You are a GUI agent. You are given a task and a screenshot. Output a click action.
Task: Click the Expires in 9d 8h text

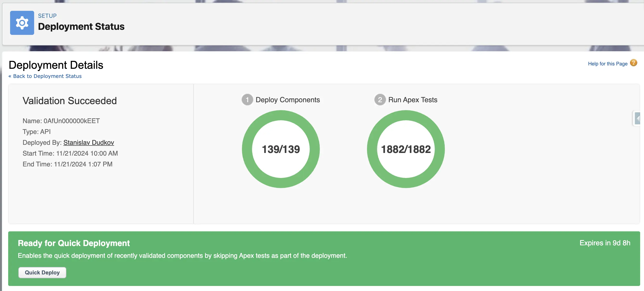tap(605, 243)
